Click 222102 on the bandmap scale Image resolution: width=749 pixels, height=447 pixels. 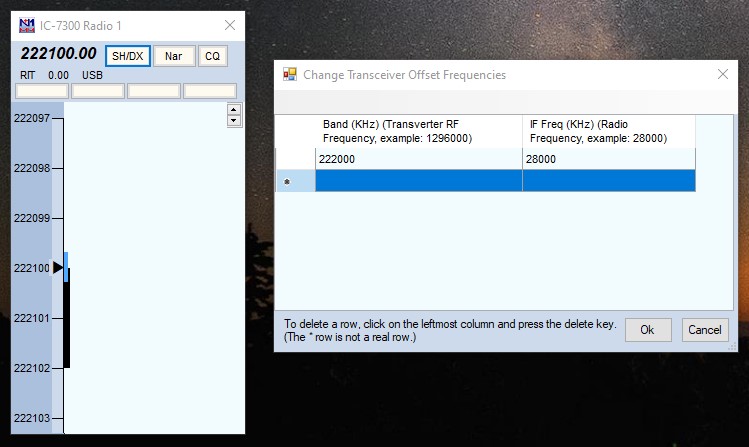tap(32, 368)
